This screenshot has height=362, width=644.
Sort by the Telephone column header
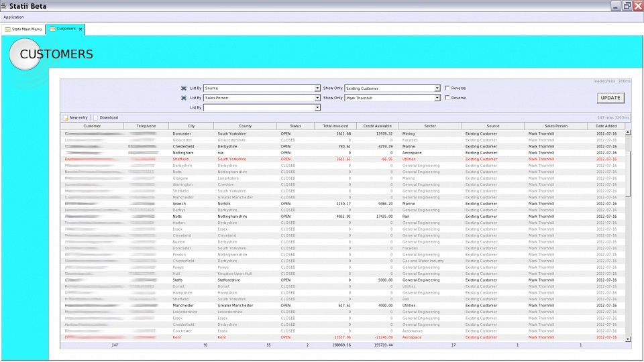(x=146, y=126)
